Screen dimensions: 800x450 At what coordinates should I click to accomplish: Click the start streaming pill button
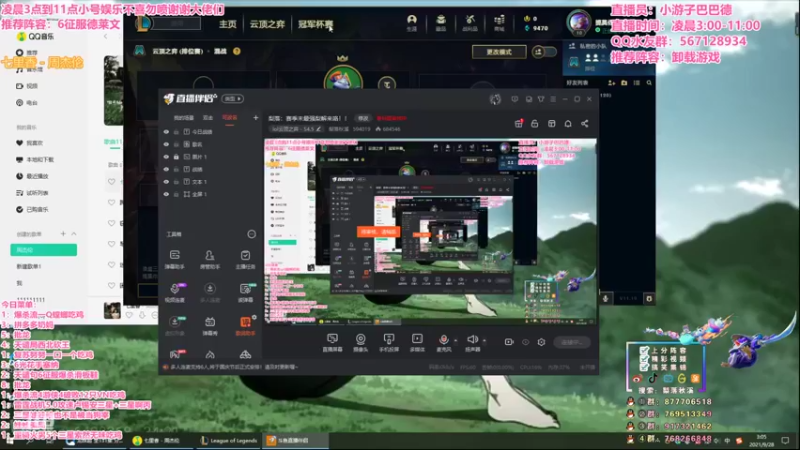pyautogui.click(x=572, y=342)
